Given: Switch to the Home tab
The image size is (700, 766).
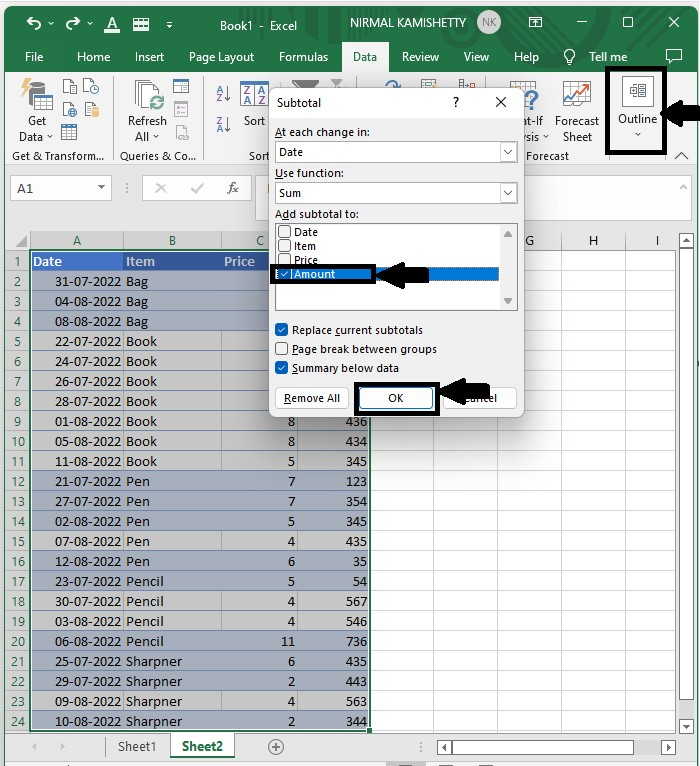Looking at the screenshot, I should [x=93, y=57].
